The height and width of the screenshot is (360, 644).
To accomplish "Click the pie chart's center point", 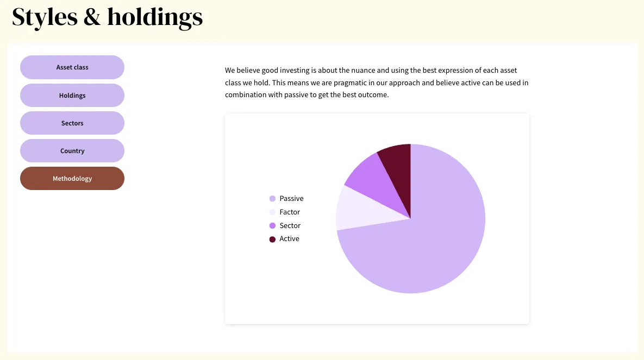I will tap(410, 219).
